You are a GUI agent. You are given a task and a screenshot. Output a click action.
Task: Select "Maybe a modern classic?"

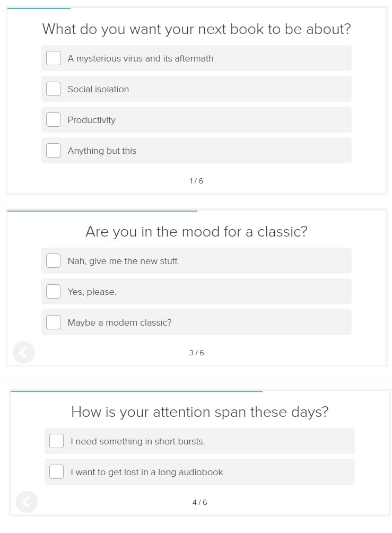point(53,322)
